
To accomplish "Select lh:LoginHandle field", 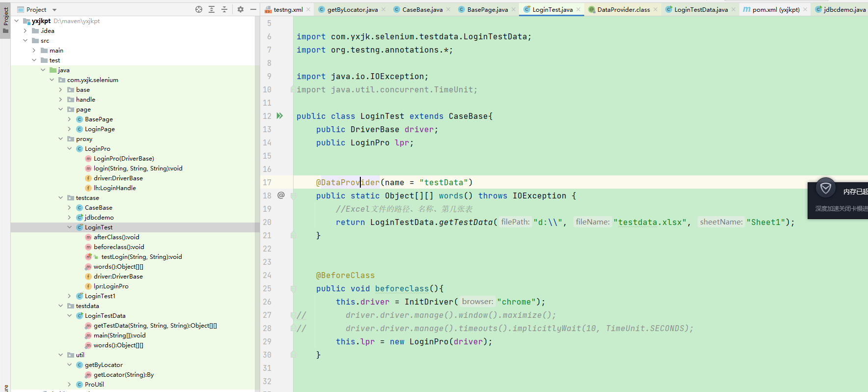I will point(114,188).
